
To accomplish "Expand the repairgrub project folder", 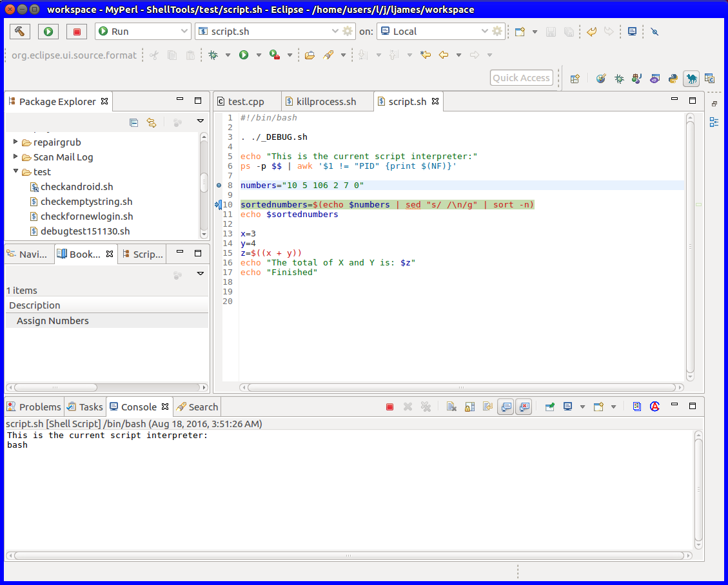I will tap(15, 142).
